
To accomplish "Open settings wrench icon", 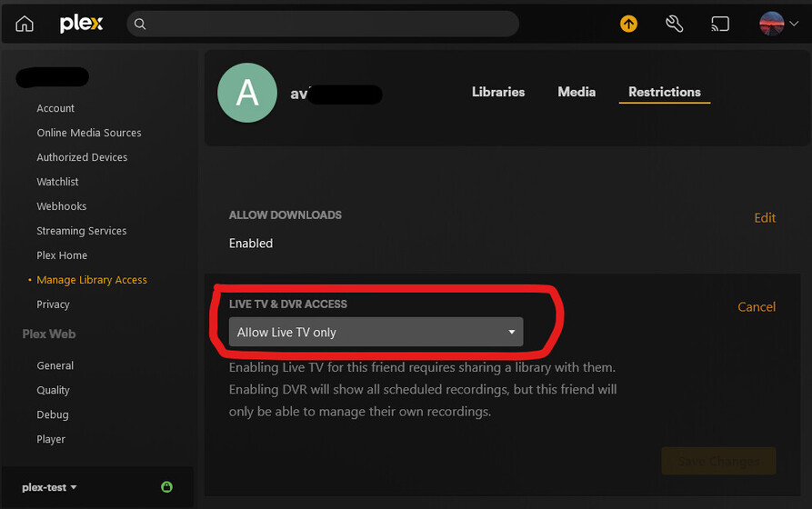I will point(675,24).
